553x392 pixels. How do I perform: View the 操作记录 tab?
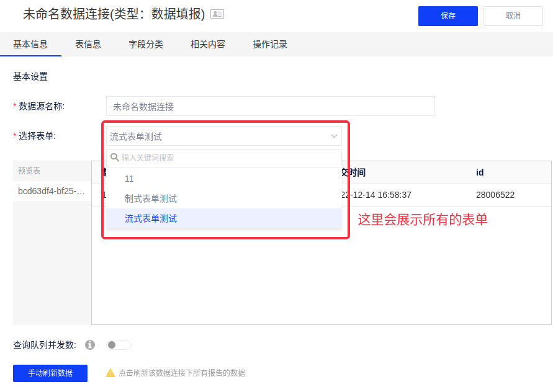coord(270,44)
